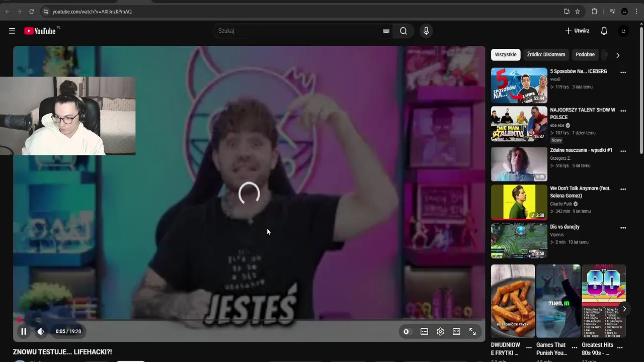Toggle subtitles in the player
Viewport: 644px width, 362px height.
[x=424, y=331]
